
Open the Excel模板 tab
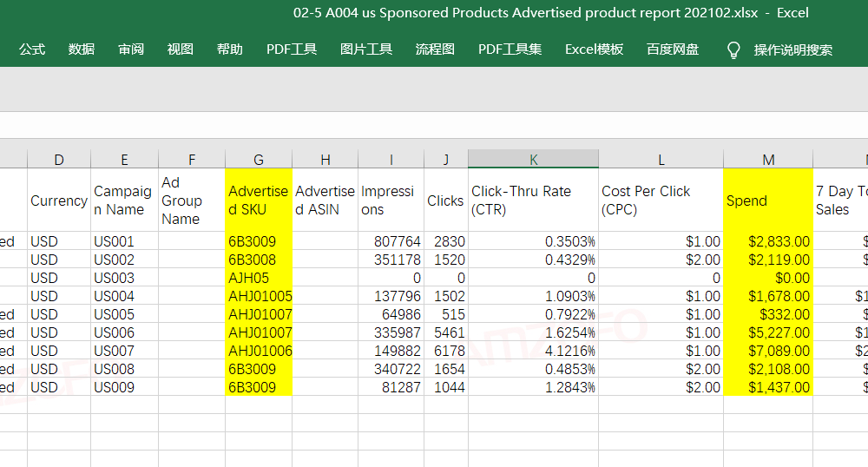[594, 49]
